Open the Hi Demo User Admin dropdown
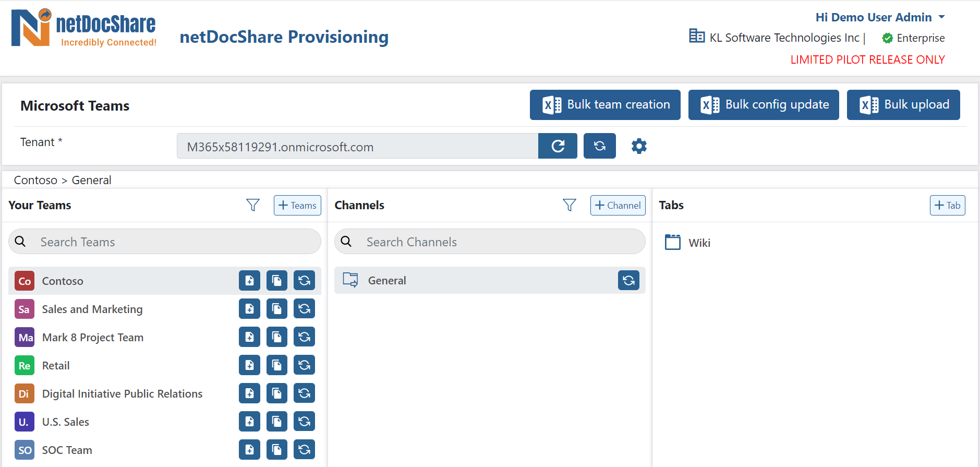Image resolution: width=980 pixels, height=467 pixels. tap(880, 17)
